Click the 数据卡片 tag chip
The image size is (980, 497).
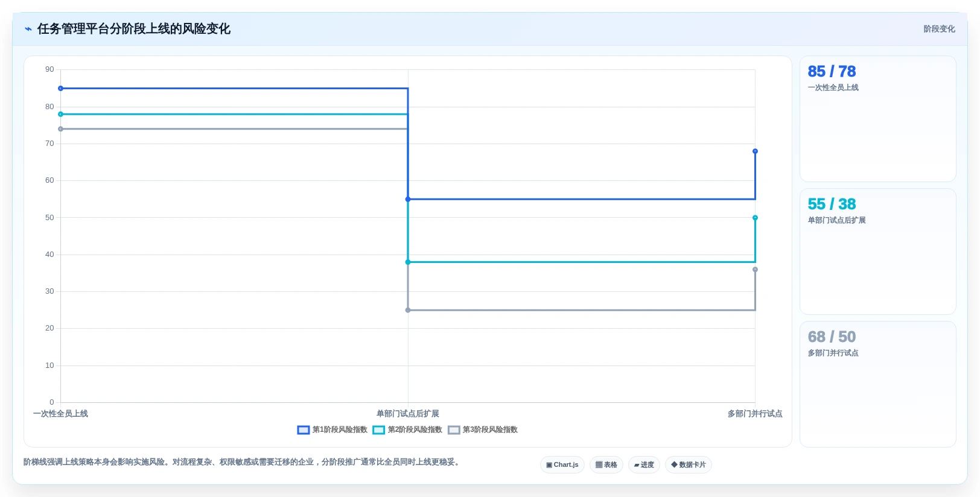coord(689,465)
